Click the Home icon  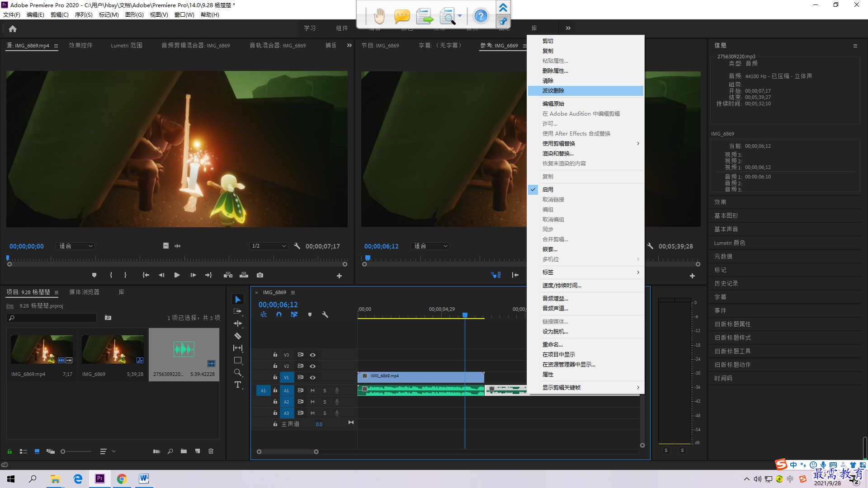coord(13,28)
